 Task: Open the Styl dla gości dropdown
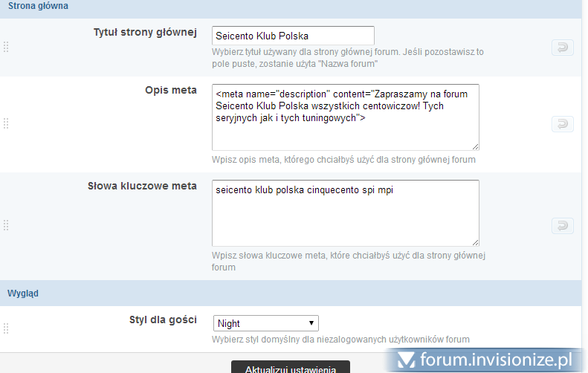click(x=265, y=323)
